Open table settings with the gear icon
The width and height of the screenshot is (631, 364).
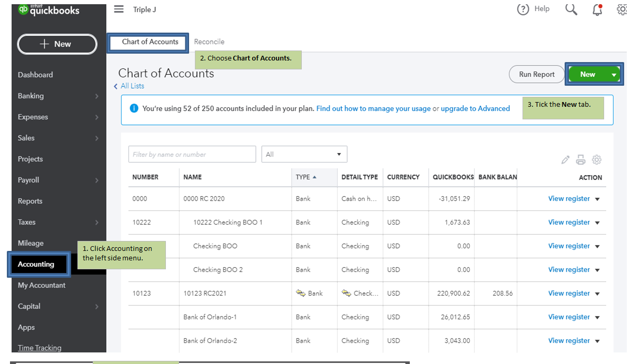pyautogui.click(x=597, y=159)
